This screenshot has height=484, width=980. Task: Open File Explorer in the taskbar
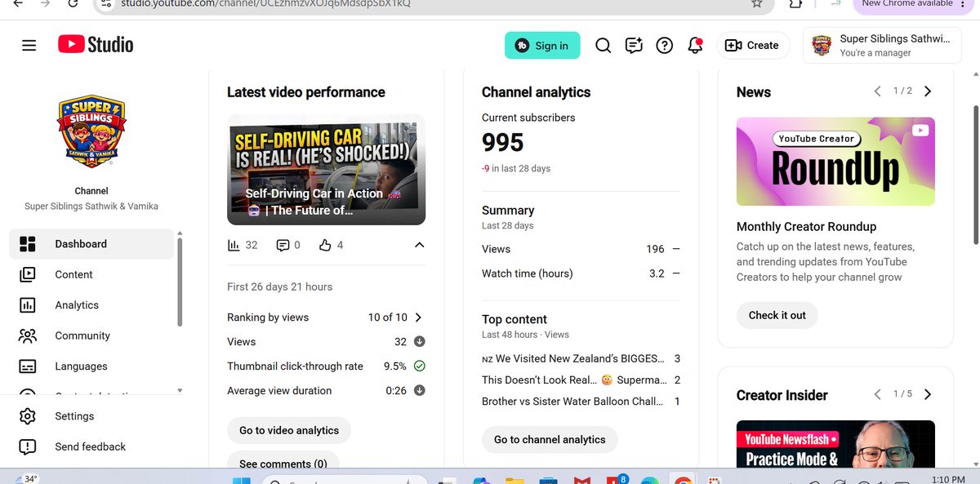pos(514,480)
